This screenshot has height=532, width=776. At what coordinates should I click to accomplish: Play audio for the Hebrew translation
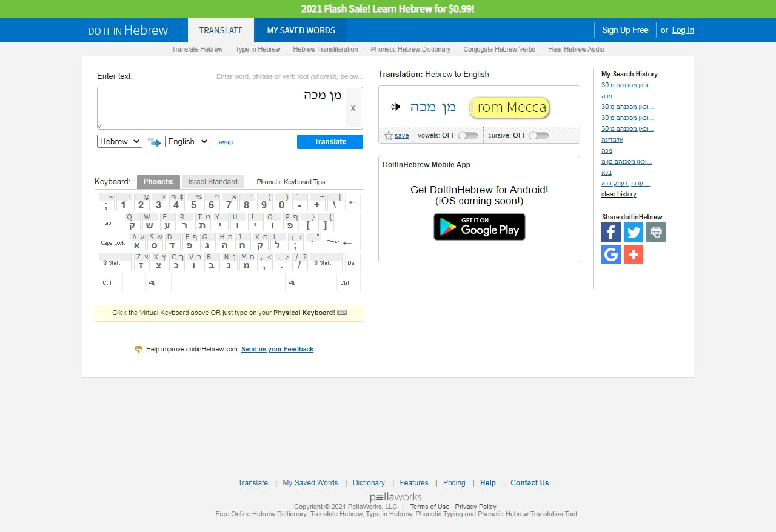pos(396,107)
